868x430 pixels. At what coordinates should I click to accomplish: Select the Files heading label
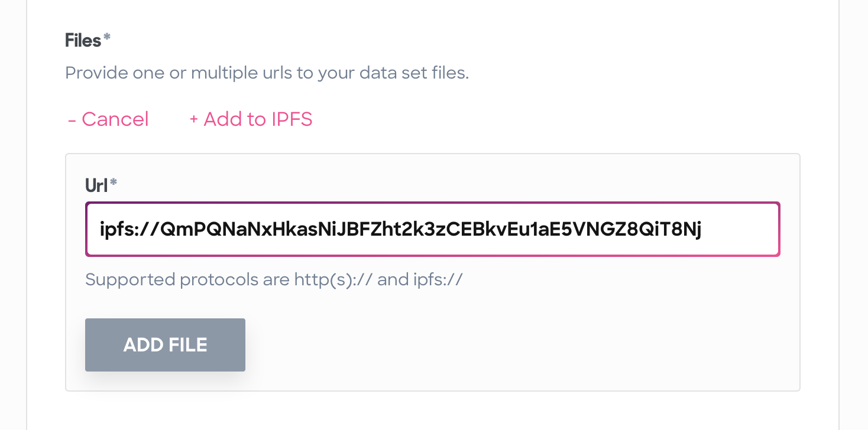pos(83,40)
